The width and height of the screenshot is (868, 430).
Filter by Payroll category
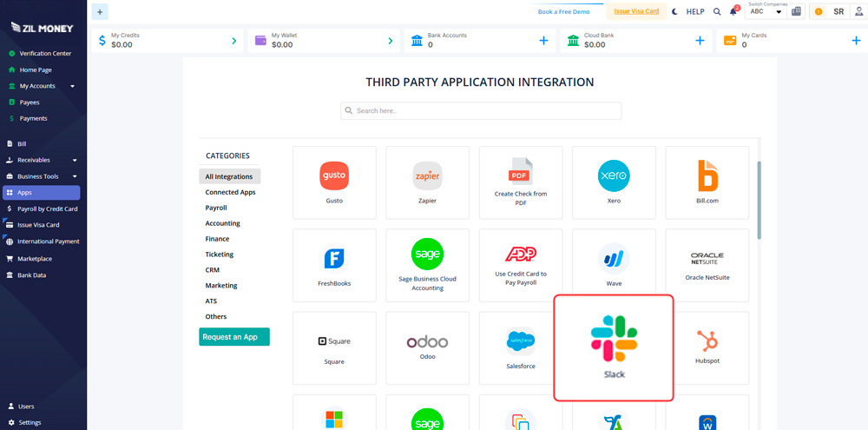click(216, 208)
